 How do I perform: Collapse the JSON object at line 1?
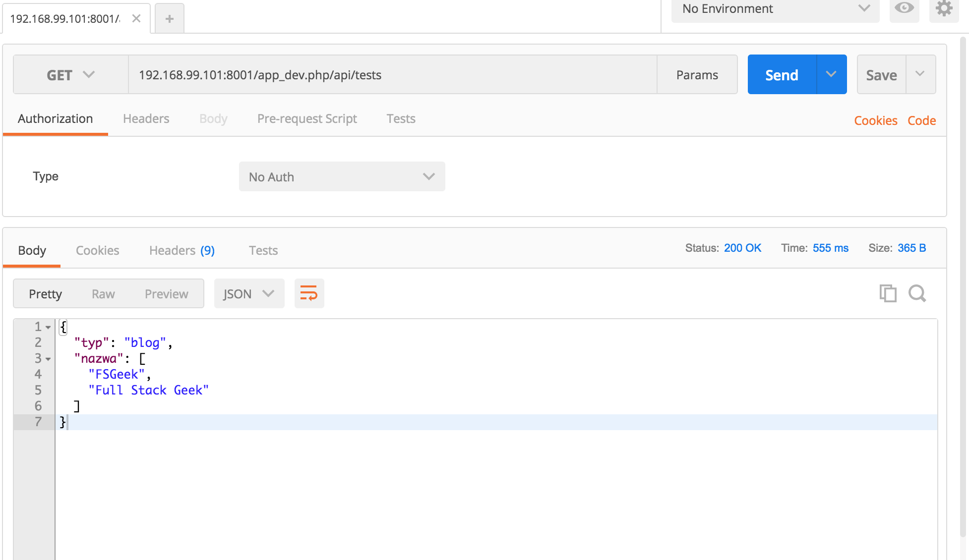(48, 327)
